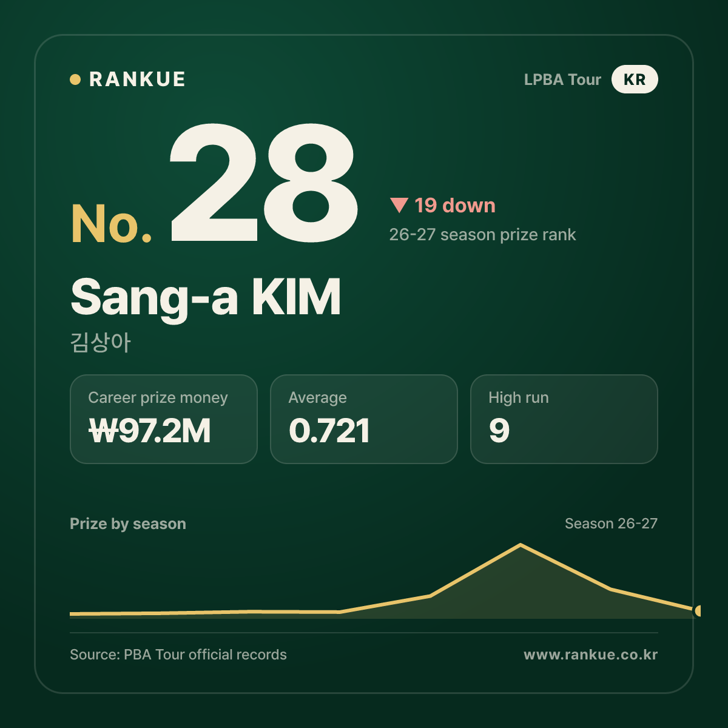Click the yellow 'No.' label
This screenshot has height=728, width=728.
(112, 224)
